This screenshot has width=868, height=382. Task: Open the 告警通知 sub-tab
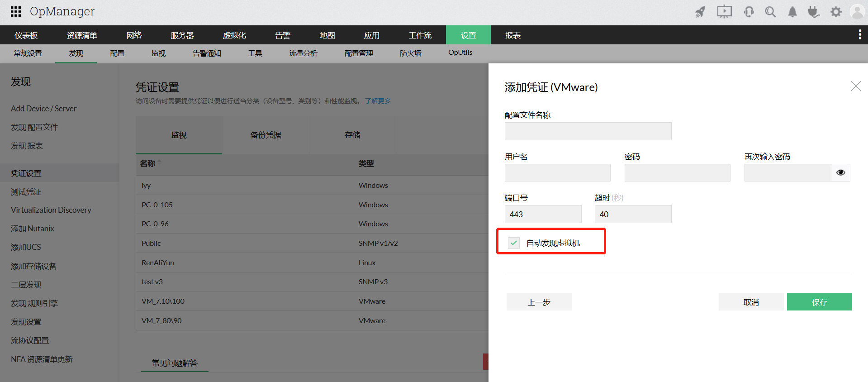pyautogui.click(x=207, y=53)
